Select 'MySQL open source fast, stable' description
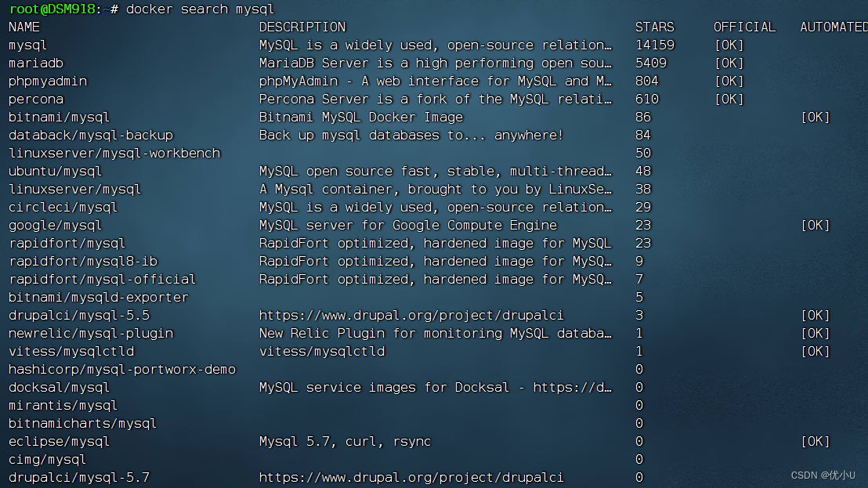The height and width of the screenshot is (488, 868). pyautogui.click(x=436, y=172)
